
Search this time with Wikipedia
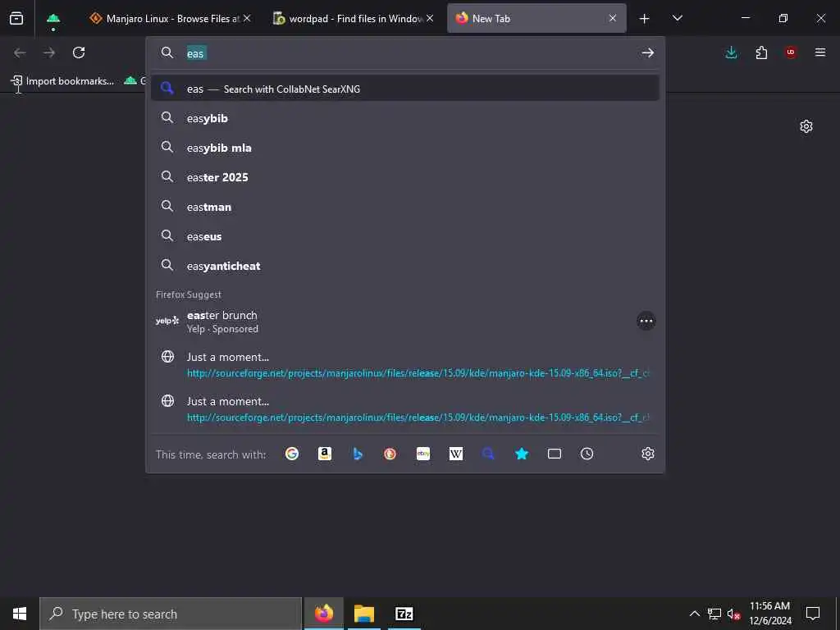[456, 454]
